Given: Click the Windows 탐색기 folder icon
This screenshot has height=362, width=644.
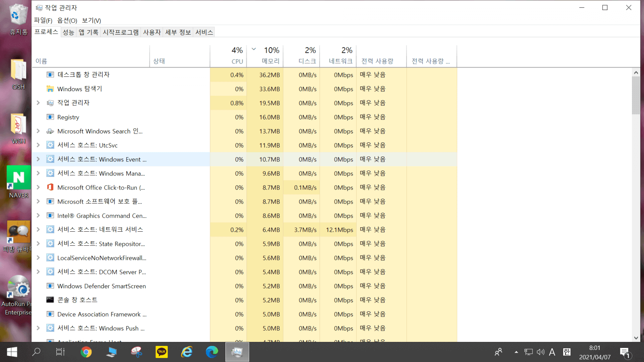Looking at the screenshot, I should pyautogui.click(x=50, y=89).
